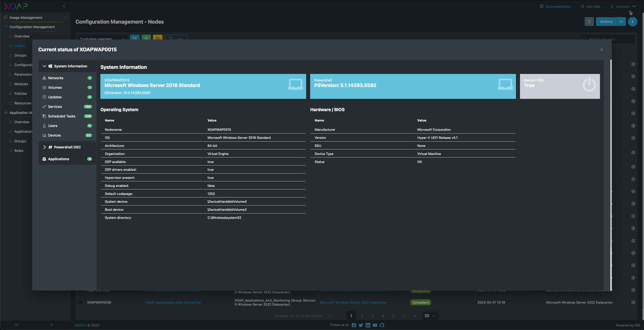Open Configuration Management Groups
Image resolution: width=644 pixels, height=330 pixels.
click(x=20, y=55)
